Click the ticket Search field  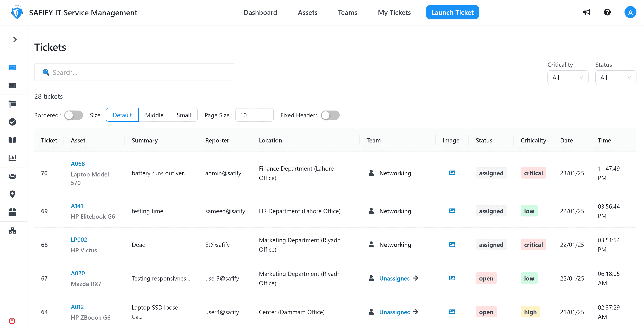pyautogui.click(x=135, y=72)
